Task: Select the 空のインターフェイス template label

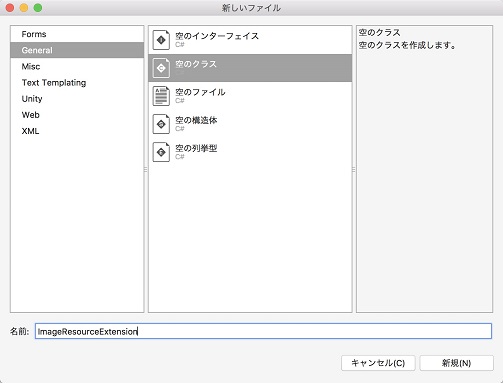Action: 217,36
